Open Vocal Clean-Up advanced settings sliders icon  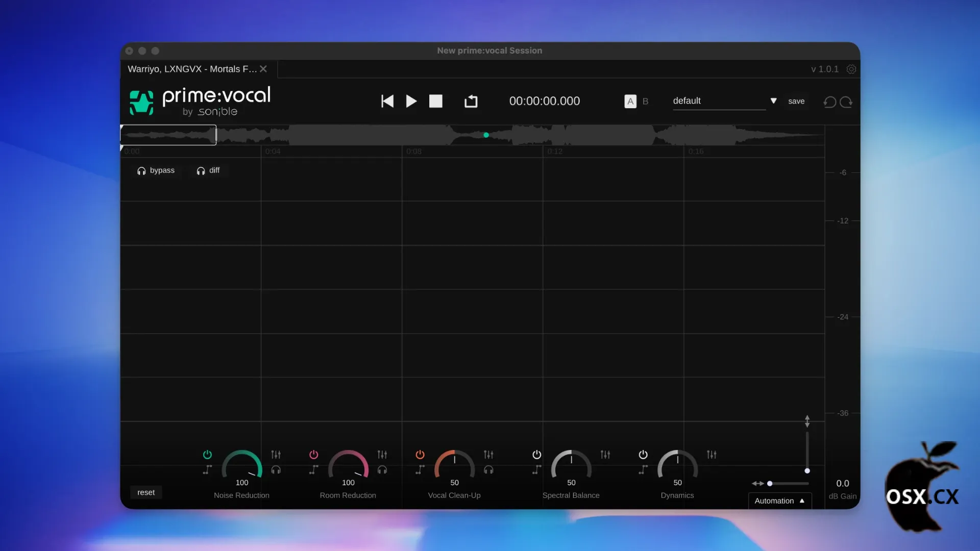488,455
